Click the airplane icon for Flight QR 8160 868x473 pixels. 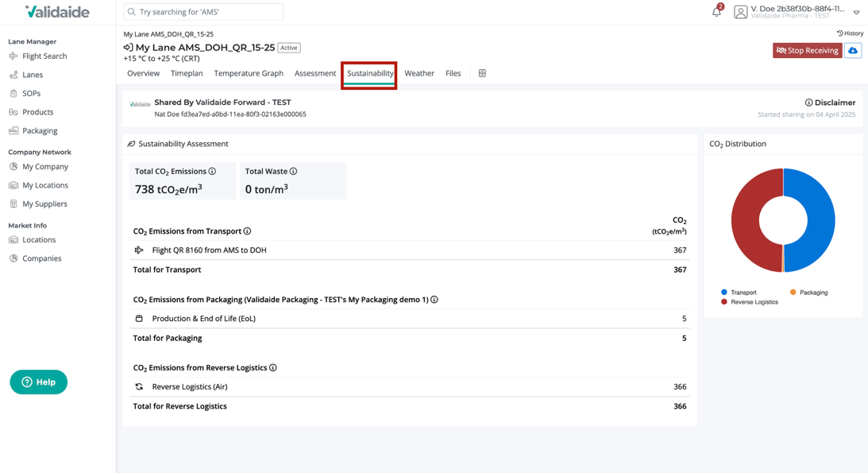[139, 250]
